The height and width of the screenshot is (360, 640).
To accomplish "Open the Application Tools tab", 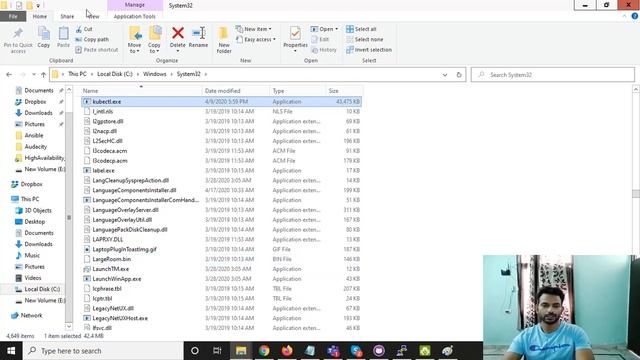I will coord(134,16).
